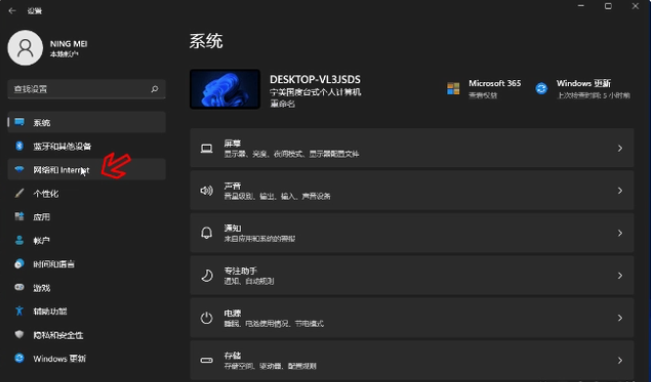The image size is (651, 382).
Task: Click the gaming controller icon beside 游戏
Action: pos(19,287)
